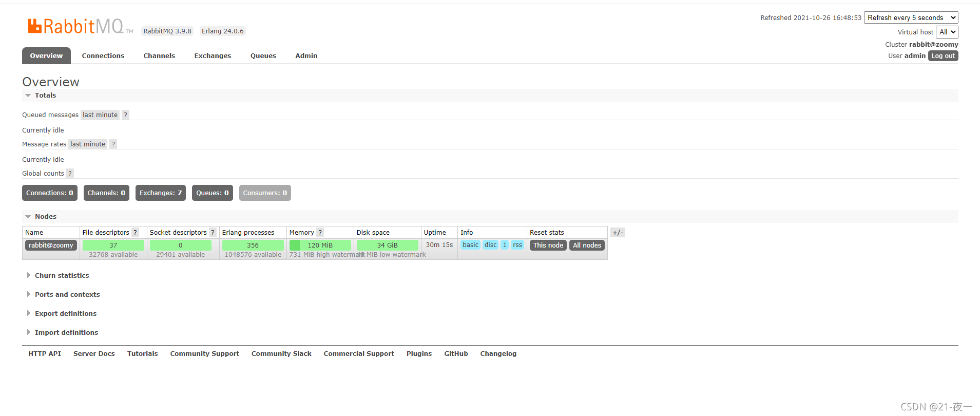980x416 pixels.
Task: Click the RabbitMQ logo
Action: point(81,26)
